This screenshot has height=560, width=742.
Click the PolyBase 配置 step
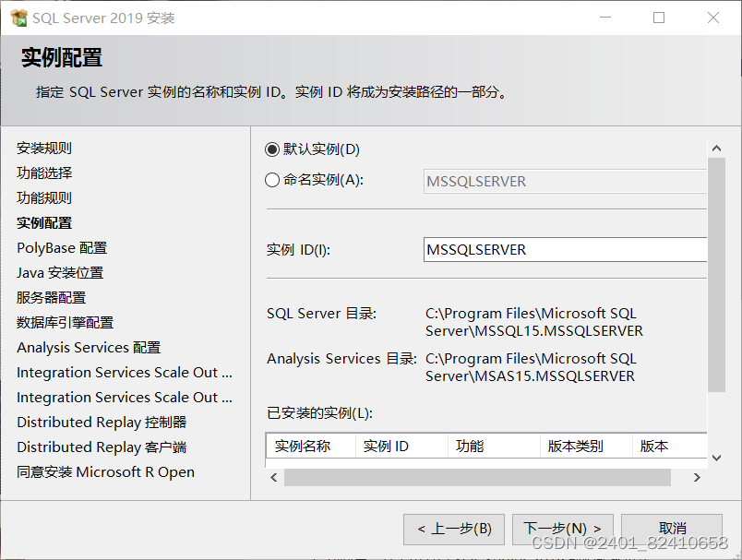[62, 248]
